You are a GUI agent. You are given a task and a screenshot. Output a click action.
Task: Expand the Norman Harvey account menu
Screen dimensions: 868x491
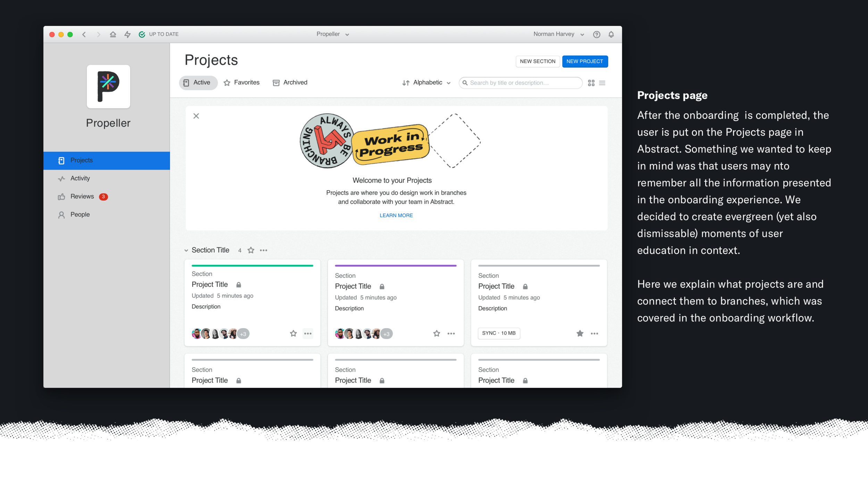[x=559, y=34]
